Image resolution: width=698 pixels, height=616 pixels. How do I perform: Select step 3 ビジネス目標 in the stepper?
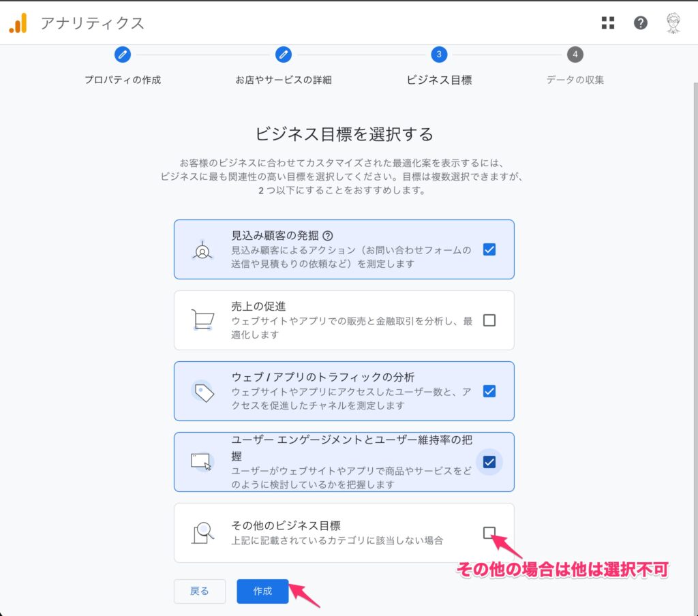[x=439, y=55]
